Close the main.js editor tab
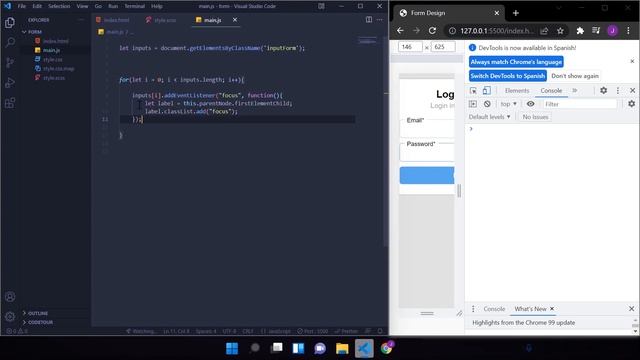 pos(235,20)
